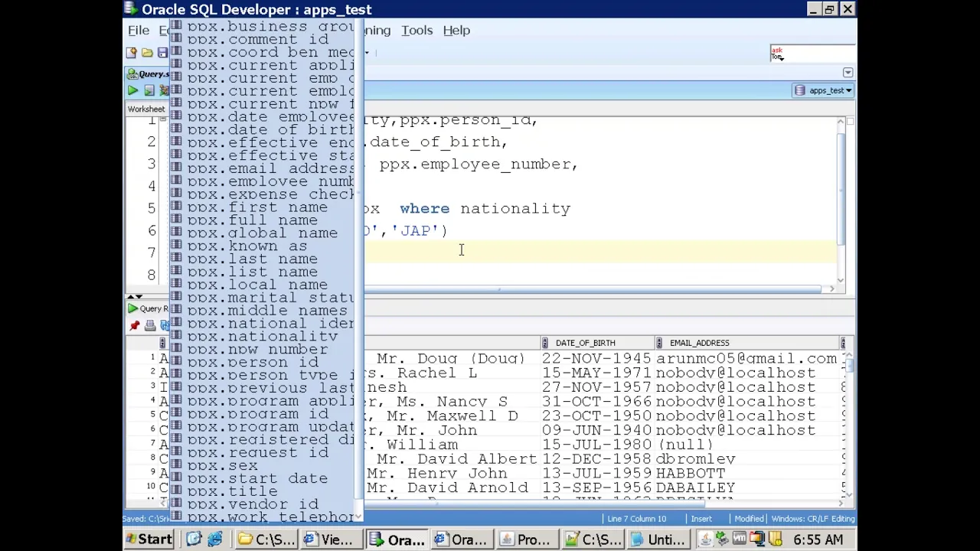Select ppx.person_id completion entry

click(263, 363)
